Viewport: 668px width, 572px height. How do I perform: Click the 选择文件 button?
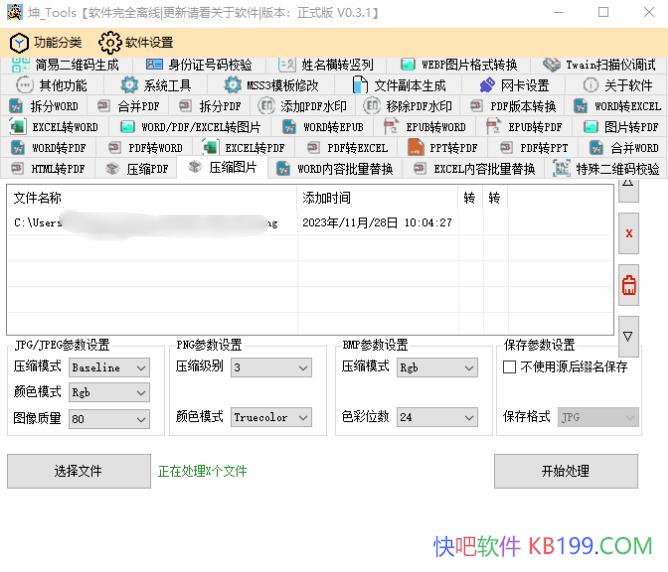pos(77,471)
